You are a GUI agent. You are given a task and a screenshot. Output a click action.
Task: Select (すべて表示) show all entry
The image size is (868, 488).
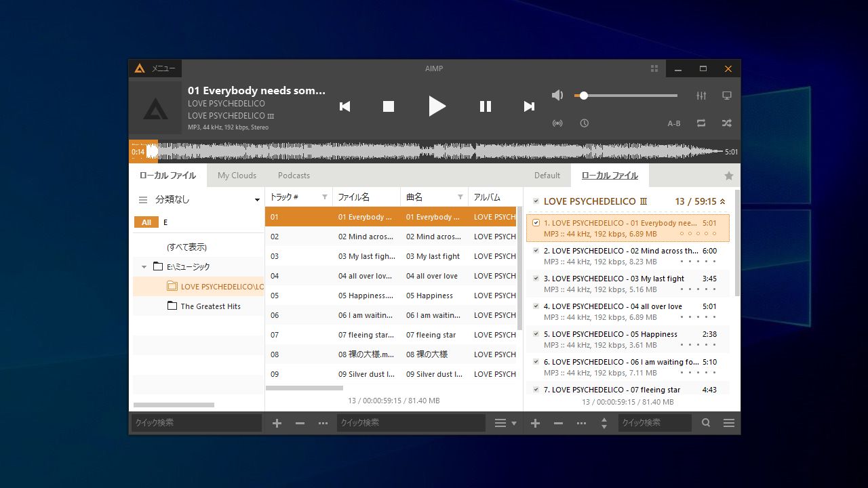(x=186, y=247)
